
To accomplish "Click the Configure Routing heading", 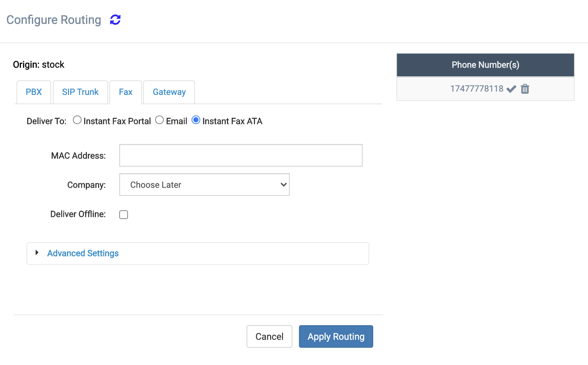I will pos(54,20).
